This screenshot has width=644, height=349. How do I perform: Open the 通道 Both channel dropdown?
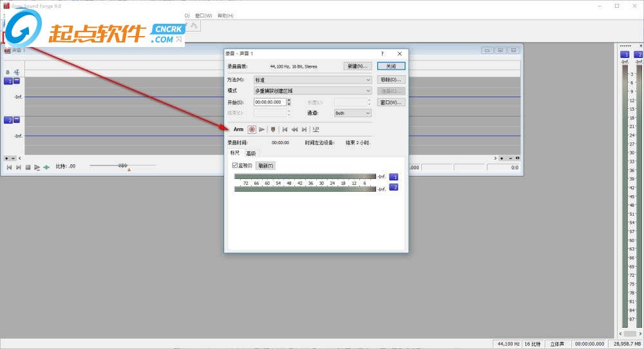(353, 113)
